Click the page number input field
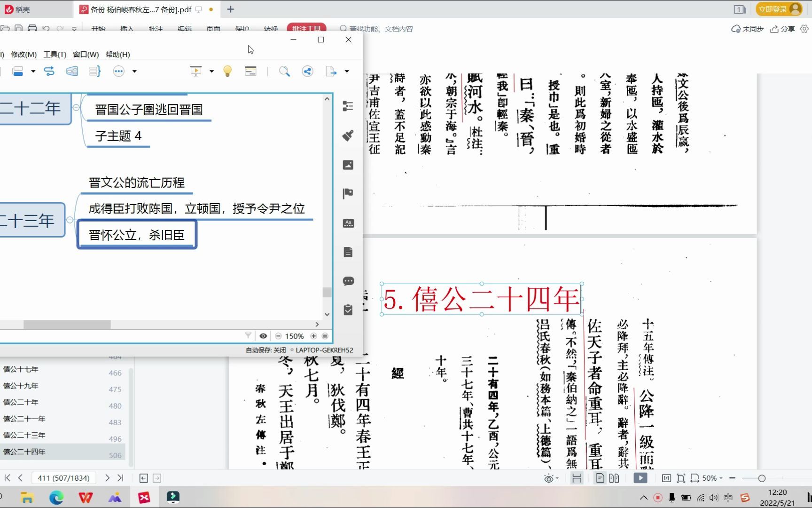 tap(63, 478)
